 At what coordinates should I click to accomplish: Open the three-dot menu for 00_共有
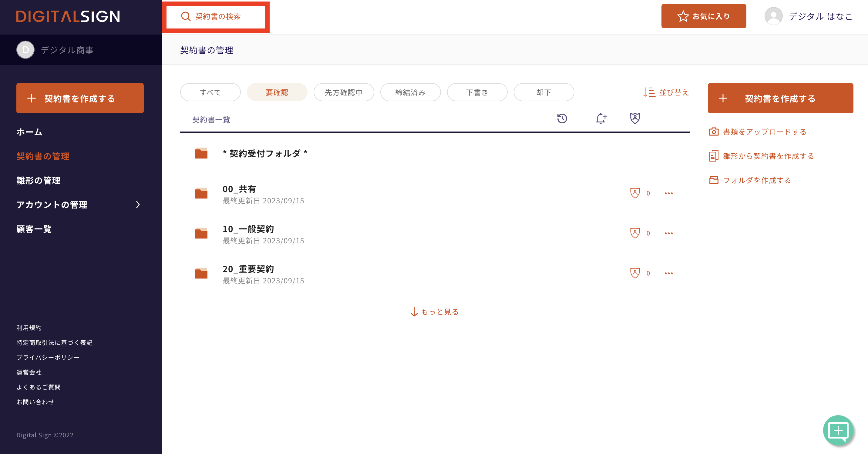(668, 193)
